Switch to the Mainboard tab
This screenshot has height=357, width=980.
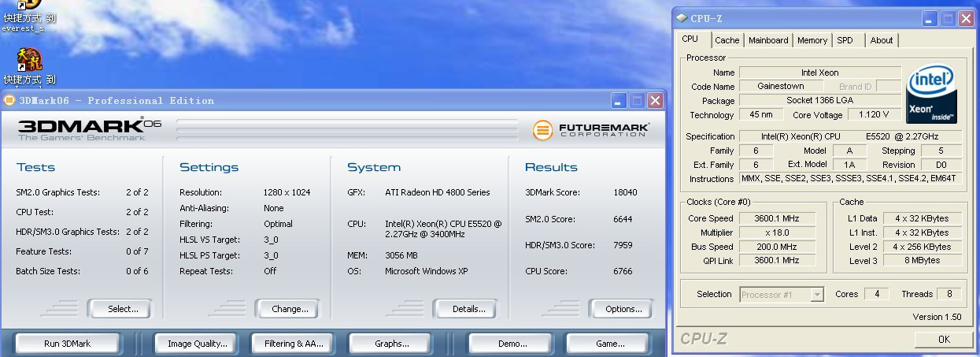(x=768, y=40)
